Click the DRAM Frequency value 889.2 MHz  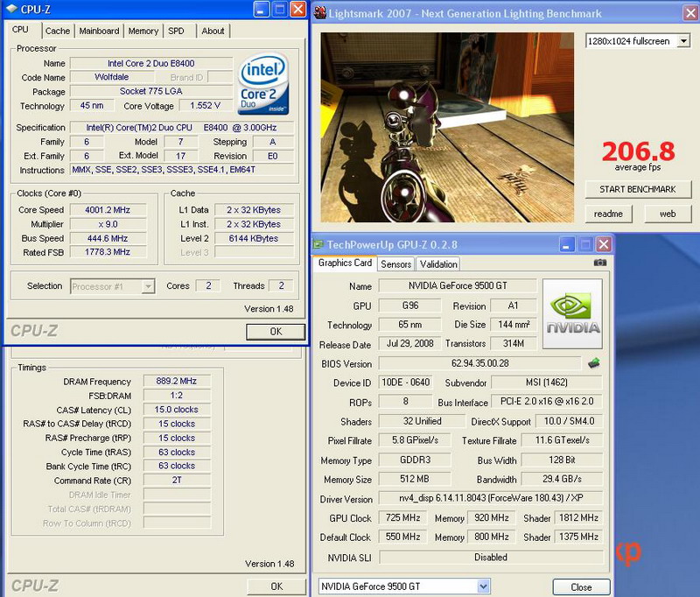[x=177, y=381]
